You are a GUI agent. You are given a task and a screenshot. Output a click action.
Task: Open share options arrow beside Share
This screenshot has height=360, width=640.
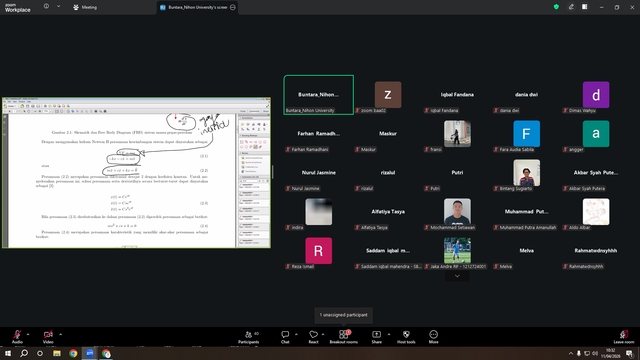389,334
